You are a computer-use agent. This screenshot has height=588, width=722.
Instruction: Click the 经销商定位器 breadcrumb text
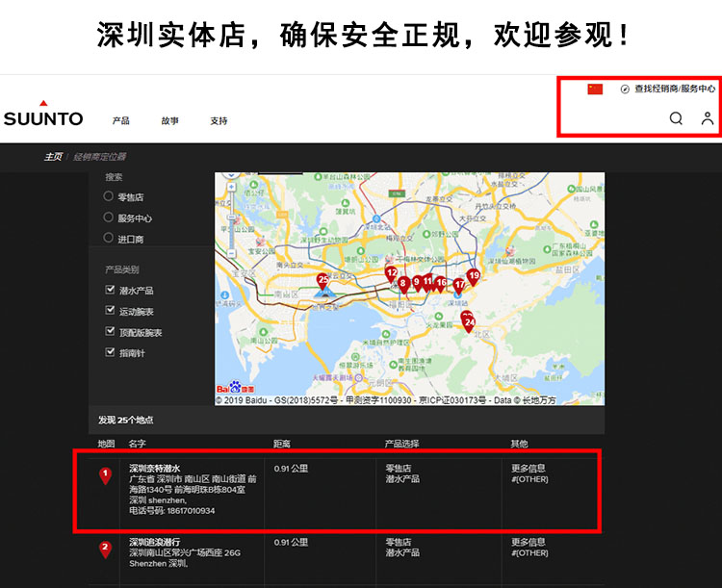click(99, 157)
